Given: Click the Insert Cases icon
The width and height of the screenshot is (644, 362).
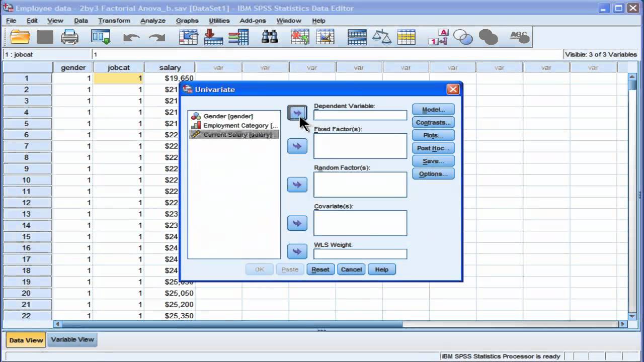Looking at the screenshot, I should (300, 37).
